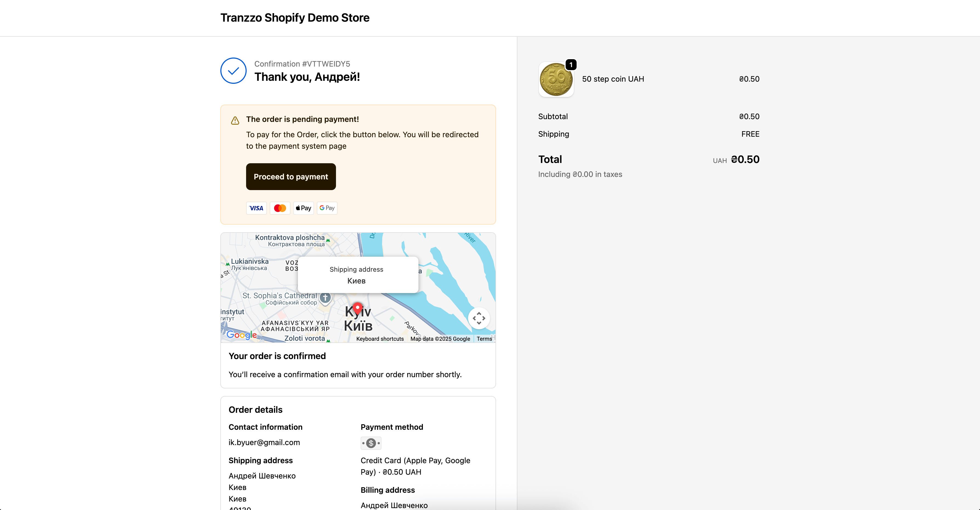
Task: Toggle fullscreen map view button
Action: (478, 318)
